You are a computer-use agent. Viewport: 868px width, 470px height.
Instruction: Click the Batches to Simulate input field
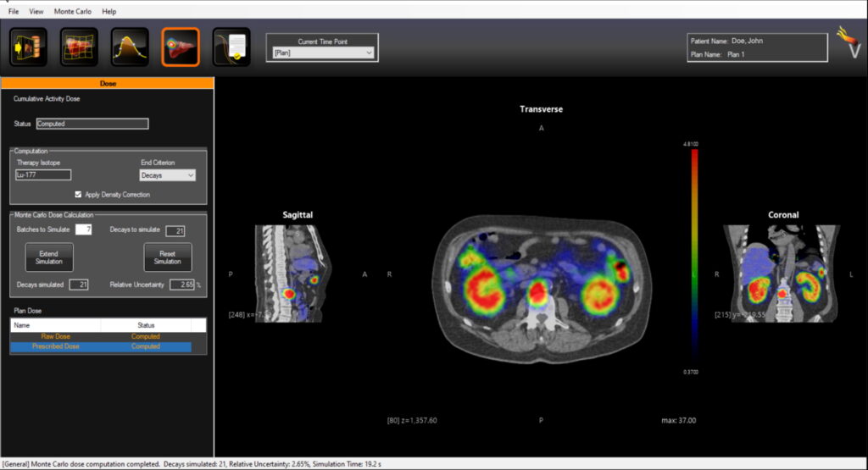[83, 229]
